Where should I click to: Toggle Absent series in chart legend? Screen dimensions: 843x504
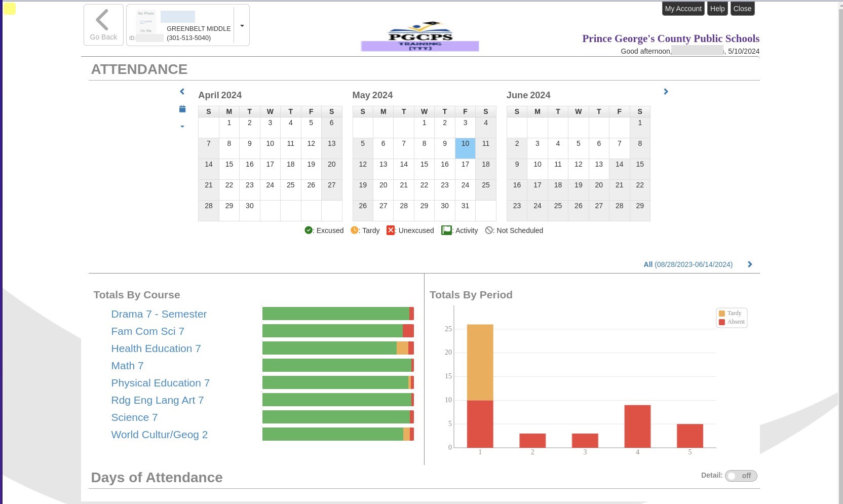[732, 322]
